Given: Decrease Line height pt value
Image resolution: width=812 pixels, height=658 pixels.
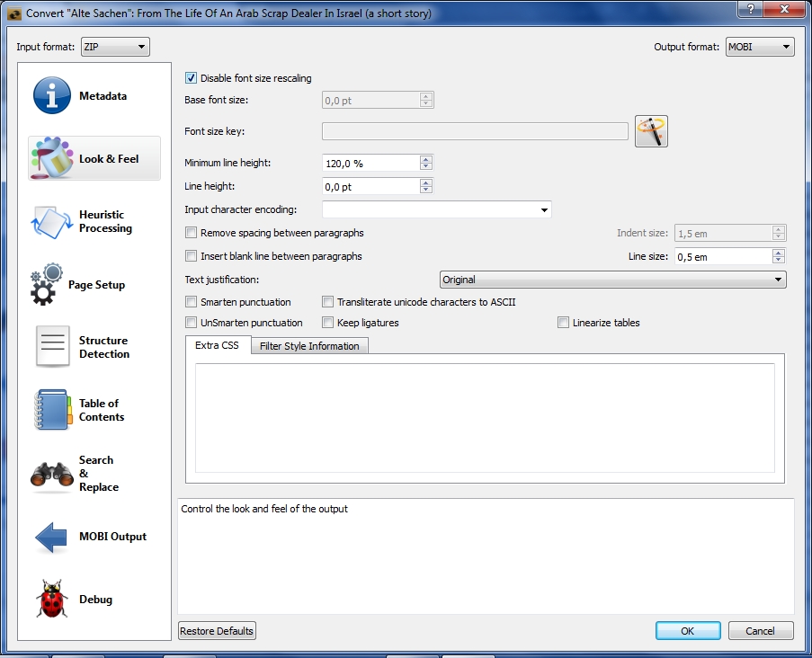Looking at the screenshot, I should coord(425,190).
